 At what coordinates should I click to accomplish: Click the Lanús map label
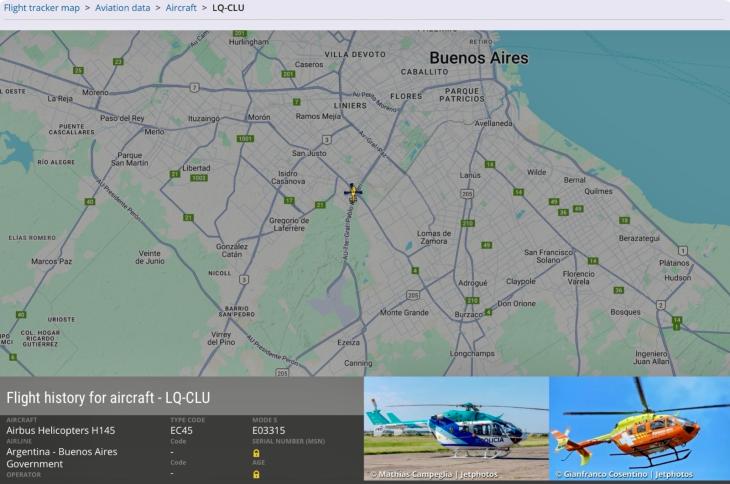click(470, 175)
